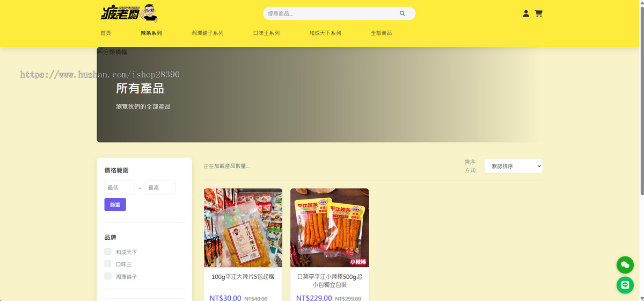Click the 所有產品 banner heading
Image resolution: width=644 pixels, height=301 pixels.
point(140,88)
